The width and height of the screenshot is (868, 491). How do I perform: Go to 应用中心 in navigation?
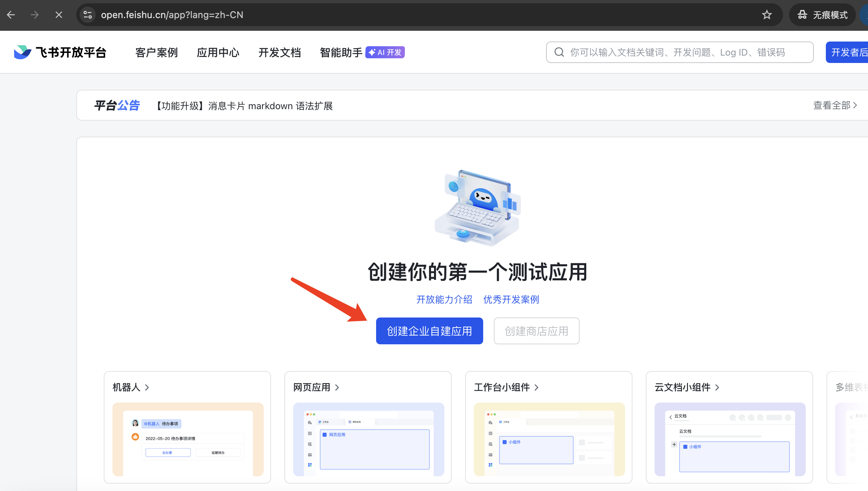tap(218, 52)
